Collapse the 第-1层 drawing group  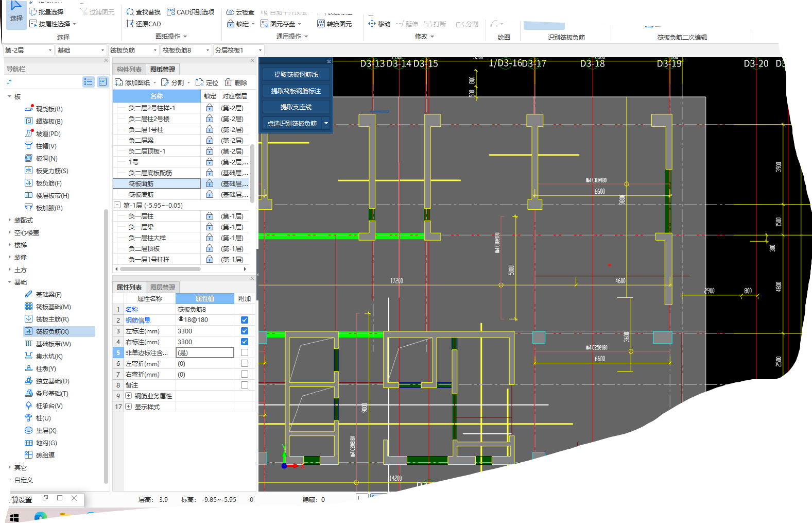coord(117,205)
